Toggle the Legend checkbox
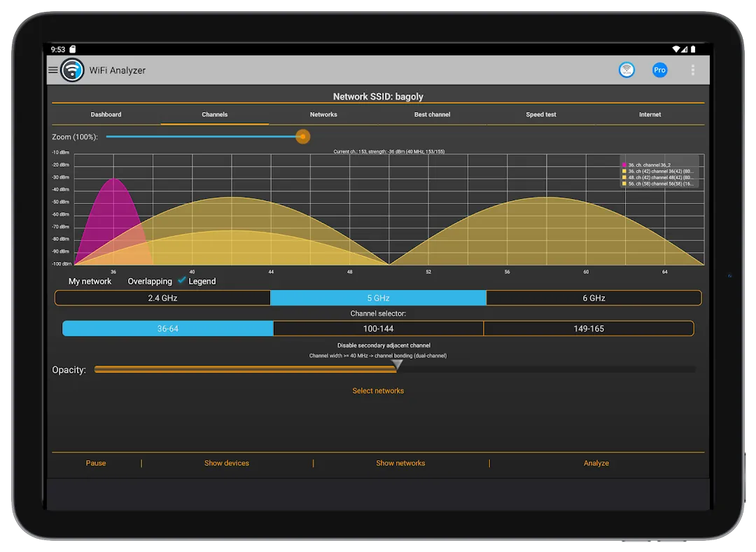 click(x=182, y=280)
